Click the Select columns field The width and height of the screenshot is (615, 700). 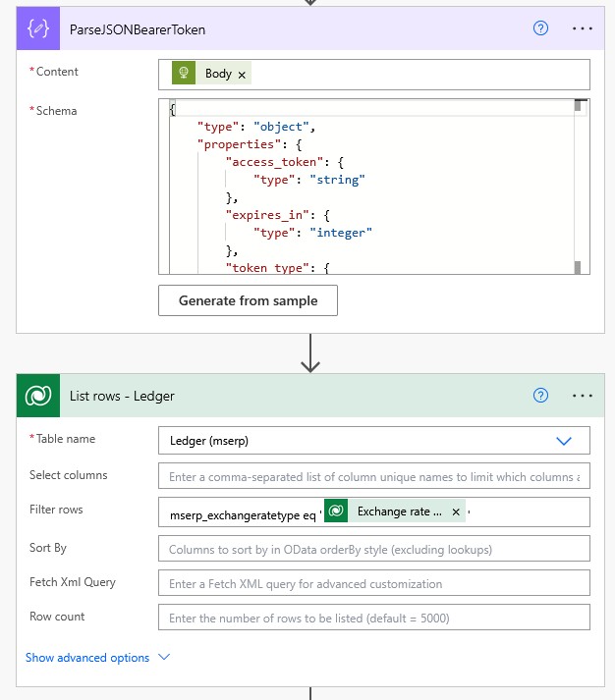[374, 476]
